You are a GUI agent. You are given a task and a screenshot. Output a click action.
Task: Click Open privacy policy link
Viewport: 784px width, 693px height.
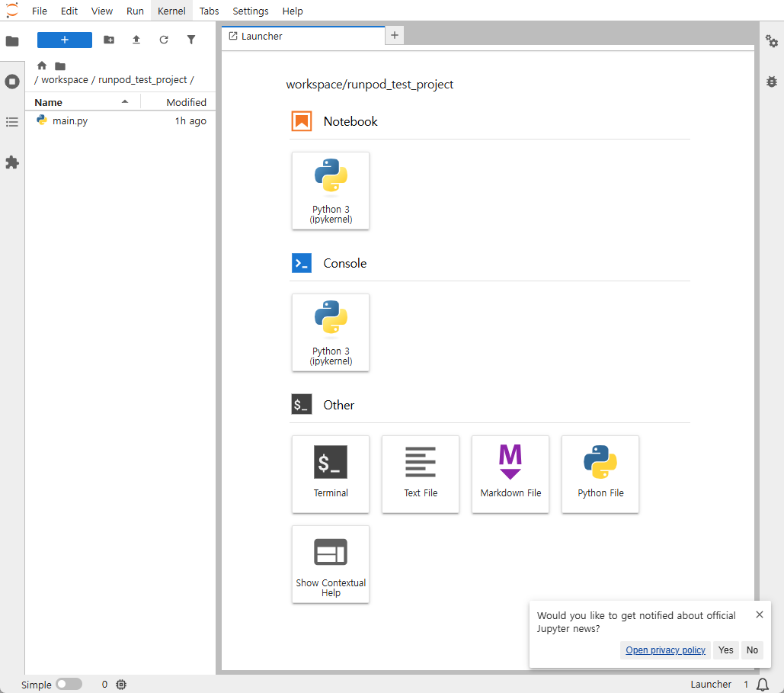(x=665, y=650)
